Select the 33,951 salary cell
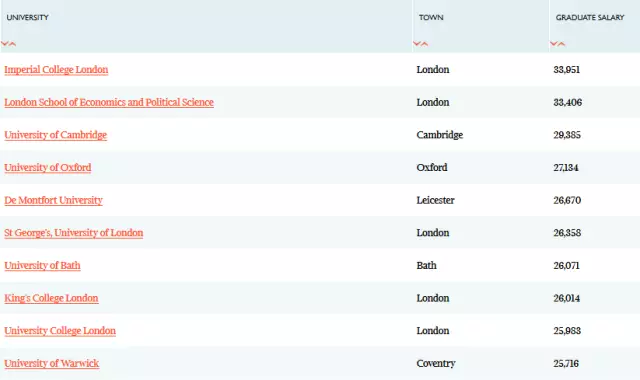 pos(567,69)
